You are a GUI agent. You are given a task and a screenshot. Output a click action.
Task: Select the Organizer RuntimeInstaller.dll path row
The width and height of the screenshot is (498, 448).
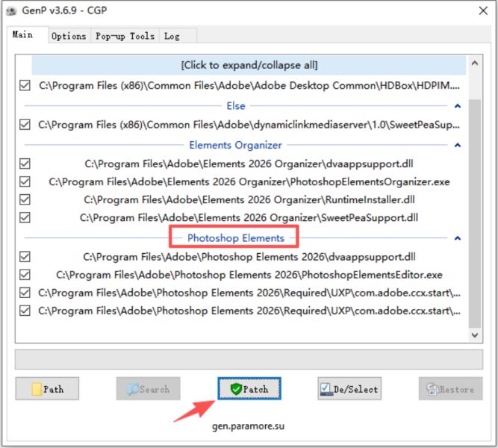[249, 199]
